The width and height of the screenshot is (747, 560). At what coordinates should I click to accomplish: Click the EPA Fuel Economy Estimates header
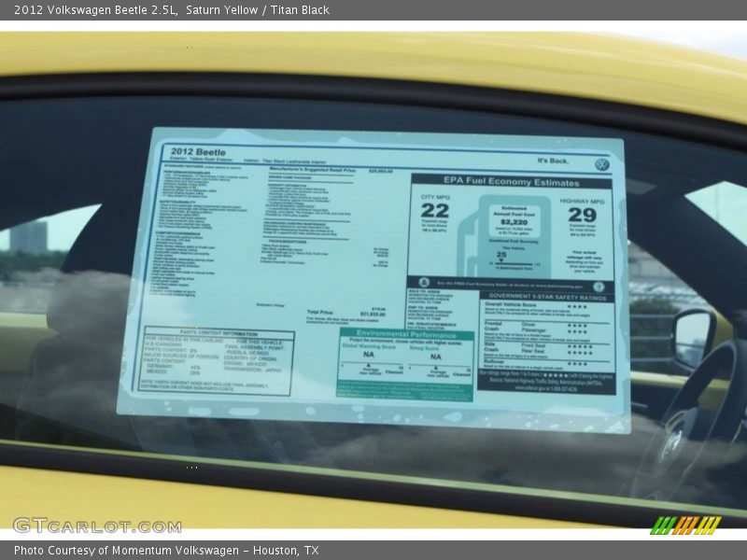point(511,182)
